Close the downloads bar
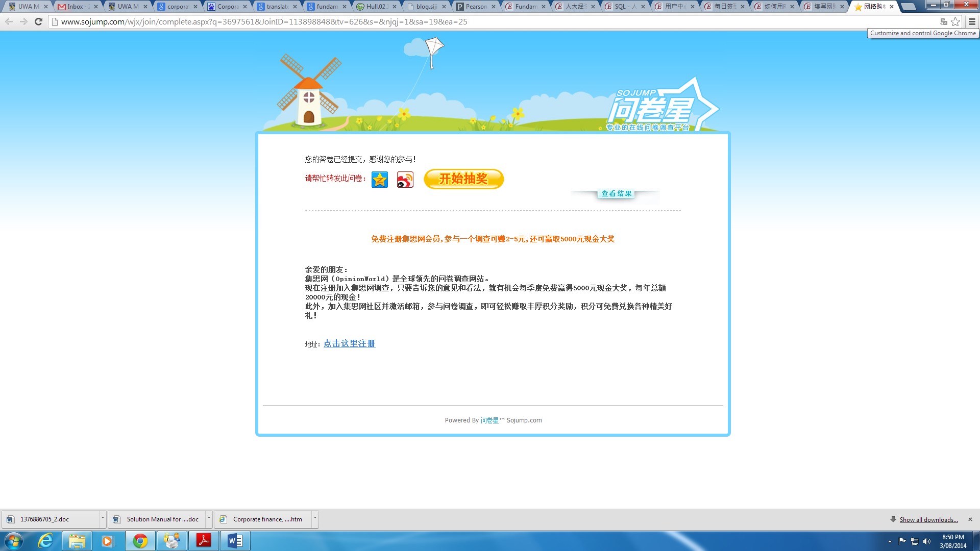 pyautogui.click(x=970, y=519)
